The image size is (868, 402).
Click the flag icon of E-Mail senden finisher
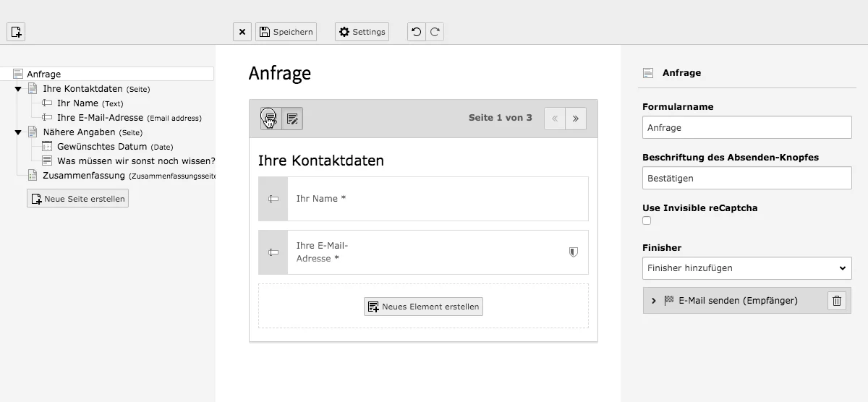pyautogui.click(x=669, y=301)
